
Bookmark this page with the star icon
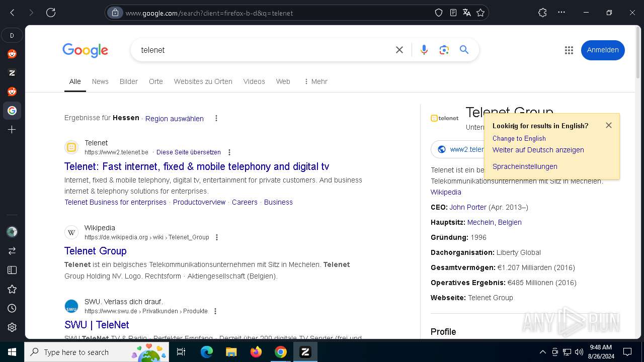[x=480, y=13]
